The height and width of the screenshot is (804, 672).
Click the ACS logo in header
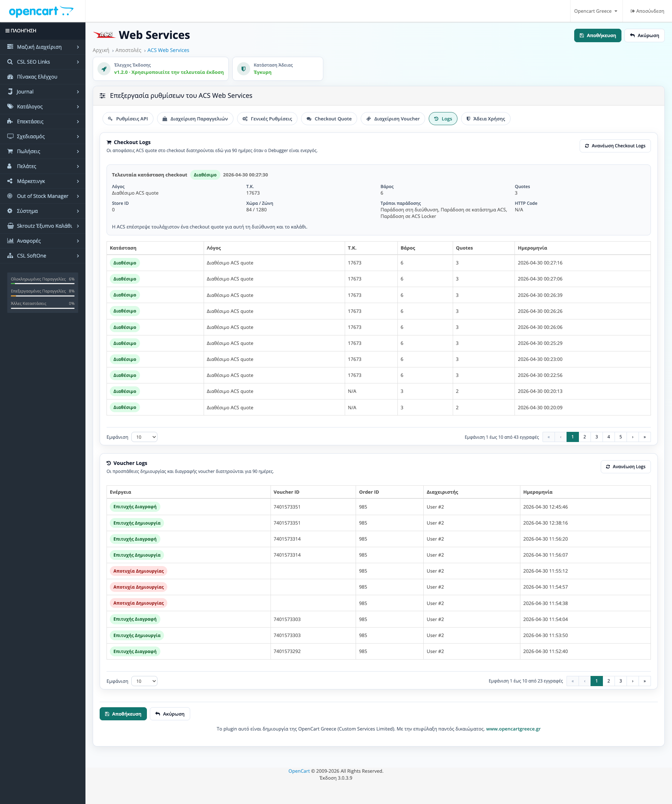point(104,35)
